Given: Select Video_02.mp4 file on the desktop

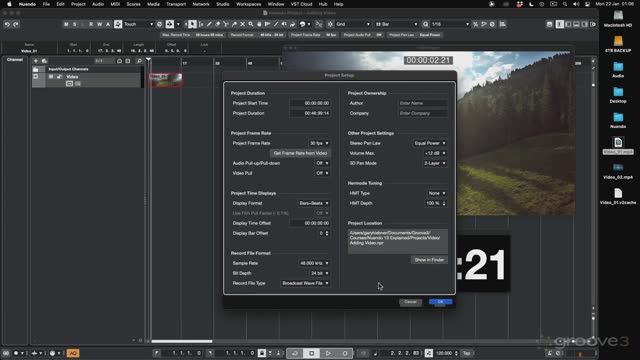Looking at the screenshot, I should click(x=618, y=171).
